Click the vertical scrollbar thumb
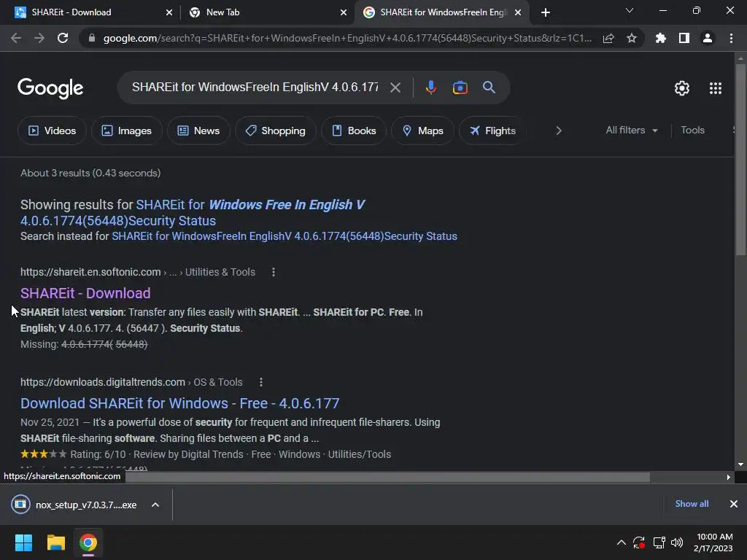The width and height of the screenshot is (747, 560). [740, 160]
